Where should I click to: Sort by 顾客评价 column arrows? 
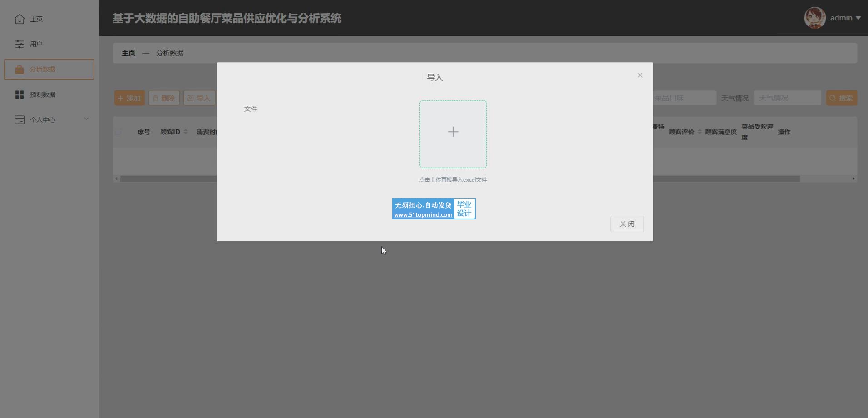700,132
